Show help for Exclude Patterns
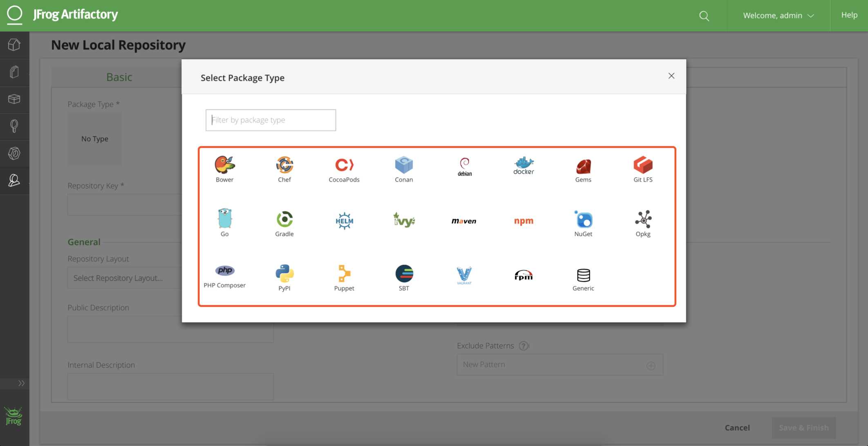This screenshot has width=868, height=446. (x=523, y=346)
